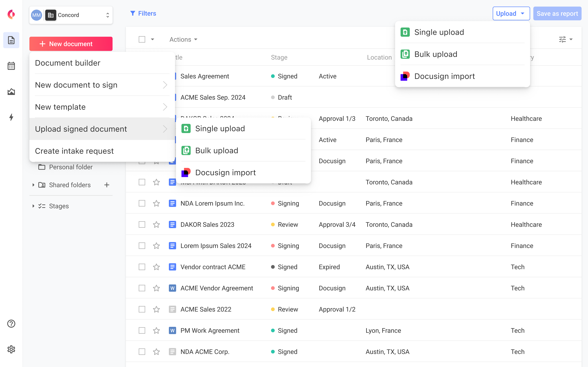This screenshot has width=588, height=367.
Task: Click the column settings sliders icon
Action: 563,39
